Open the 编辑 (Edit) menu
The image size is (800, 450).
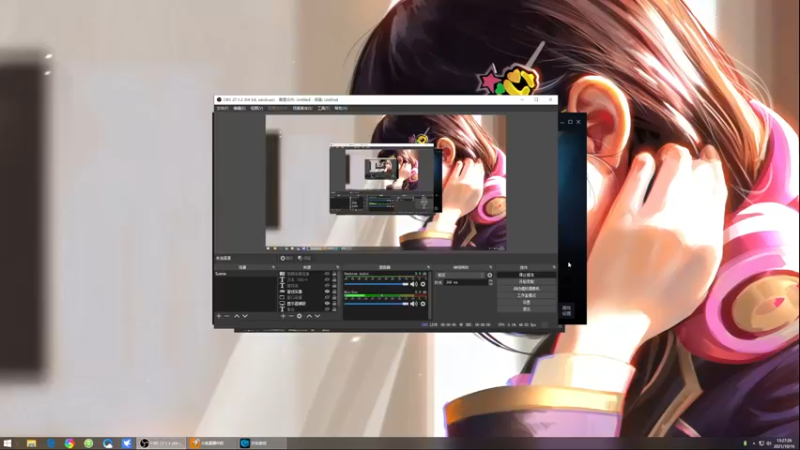[x=239, y=108]
